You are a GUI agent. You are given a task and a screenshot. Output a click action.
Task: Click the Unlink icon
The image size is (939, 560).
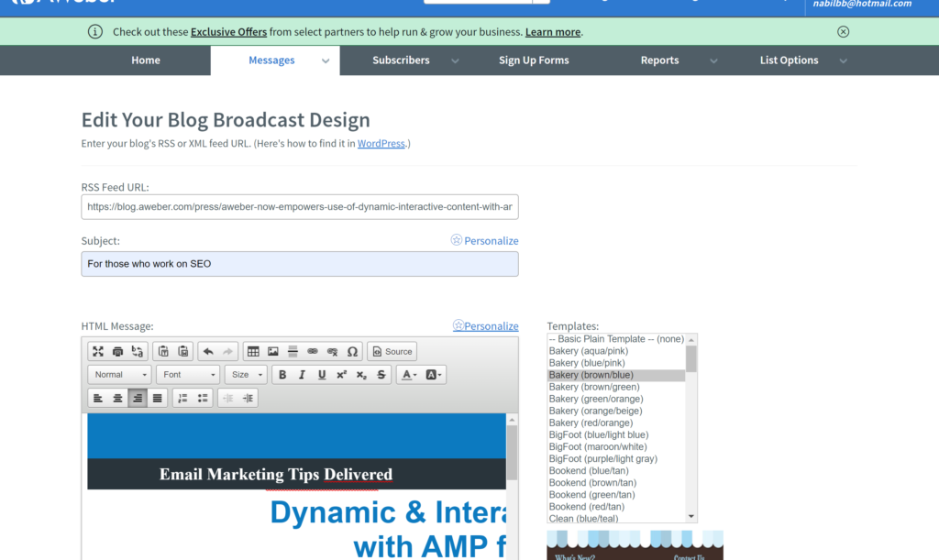coord(332,351)
